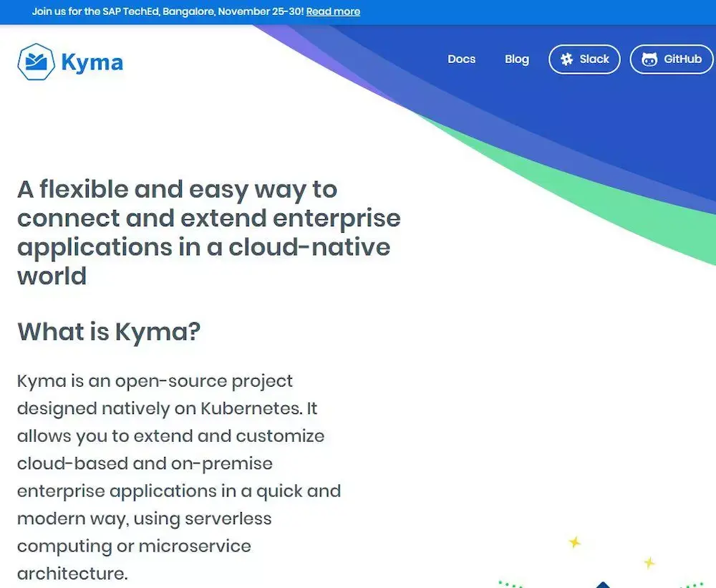Click the blue navy diamond shape at bottom
This screenshot has width=716, height=588.
pyautogui.click(x=604, y=584)
